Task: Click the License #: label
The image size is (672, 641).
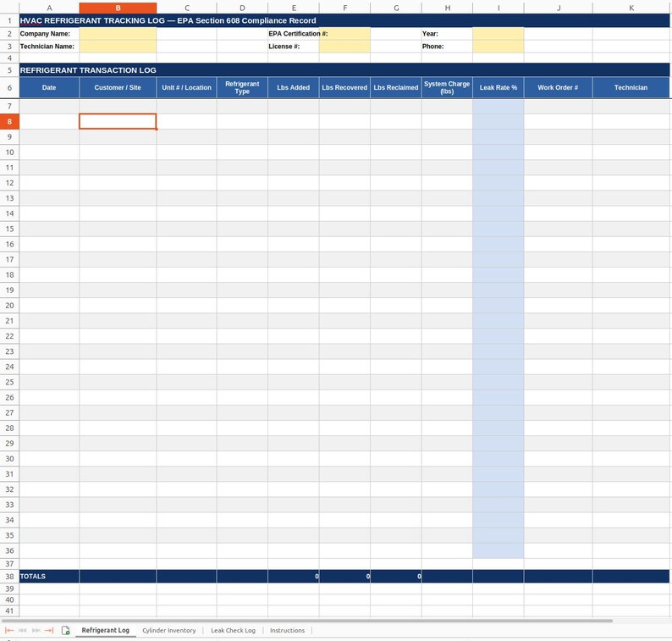Action: point(284,47)
